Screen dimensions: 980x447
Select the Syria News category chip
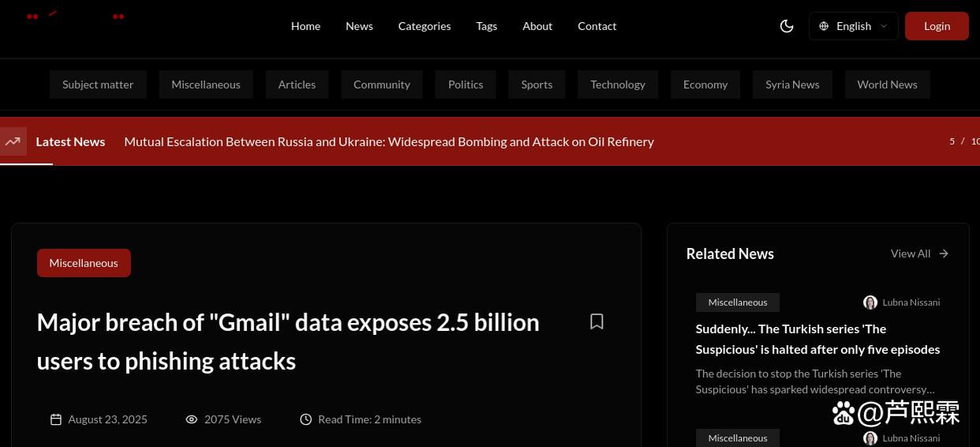pyautogui.click(x=792, y=85)
